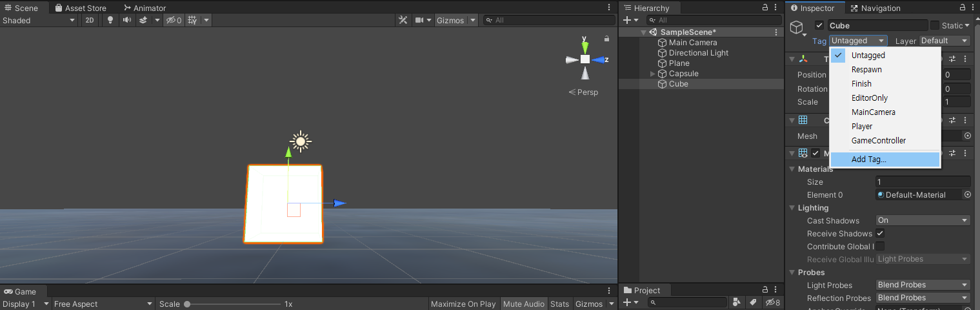Viewport: 980px width, 310px height.
Task: Open scene effects dropdown arrow
Action: (157, 20)
